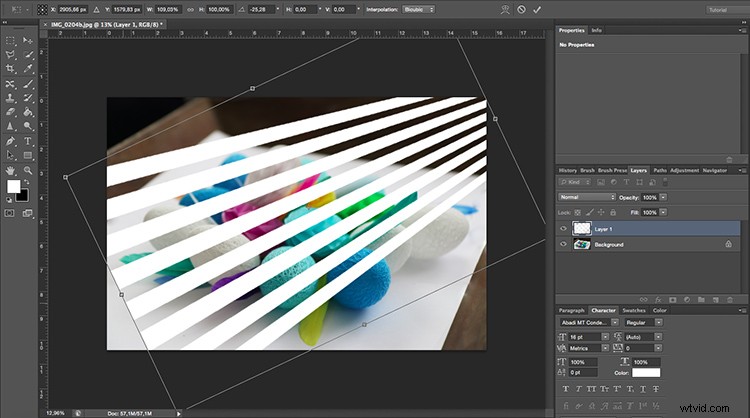This screenshot has height=418, width=750.
Task: Open the Fill slider dropdown arrow
Action: (x=663, y=212)
